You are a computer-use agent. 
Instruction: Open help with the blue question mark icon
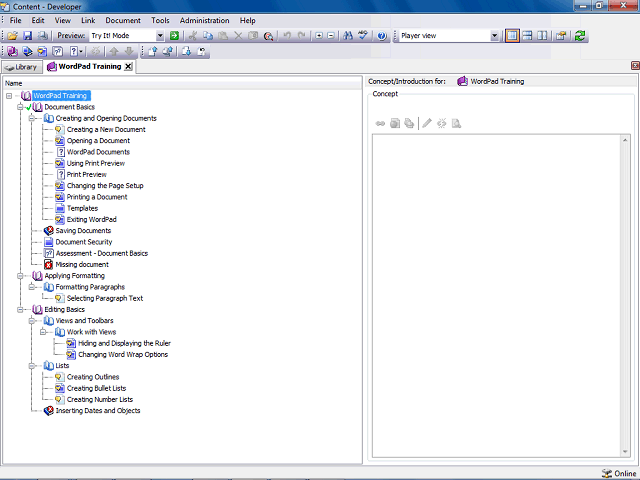[382, 36]
